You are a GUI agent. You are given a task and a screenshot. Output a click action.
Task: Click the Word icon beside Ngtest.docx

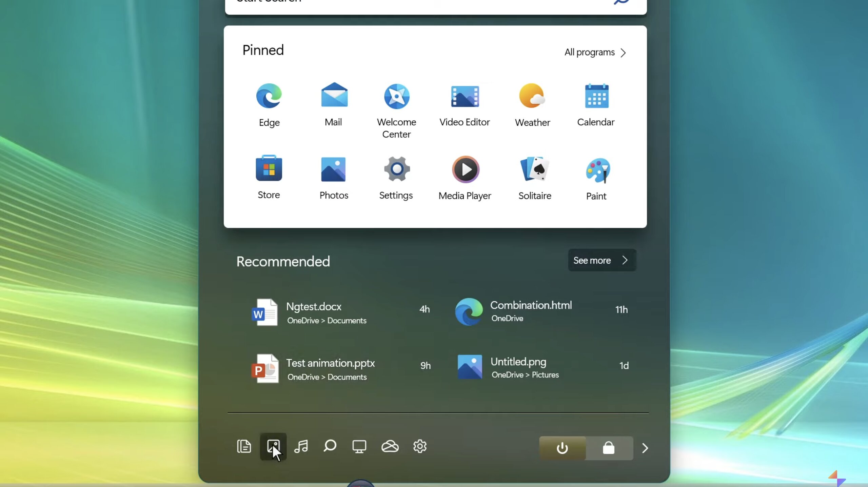point(265,312)
